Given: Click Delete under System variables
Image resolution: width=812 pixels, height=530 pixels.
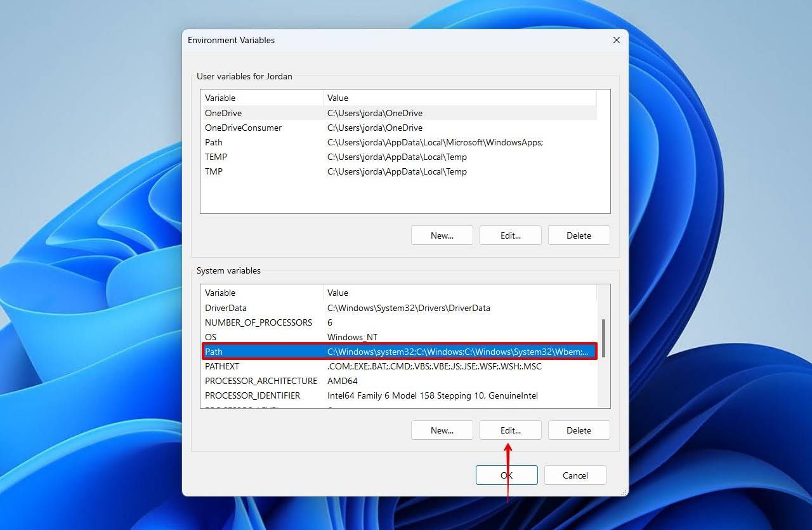Looking at the screenshot, I should pyautogui.click(x=579, y=430).
